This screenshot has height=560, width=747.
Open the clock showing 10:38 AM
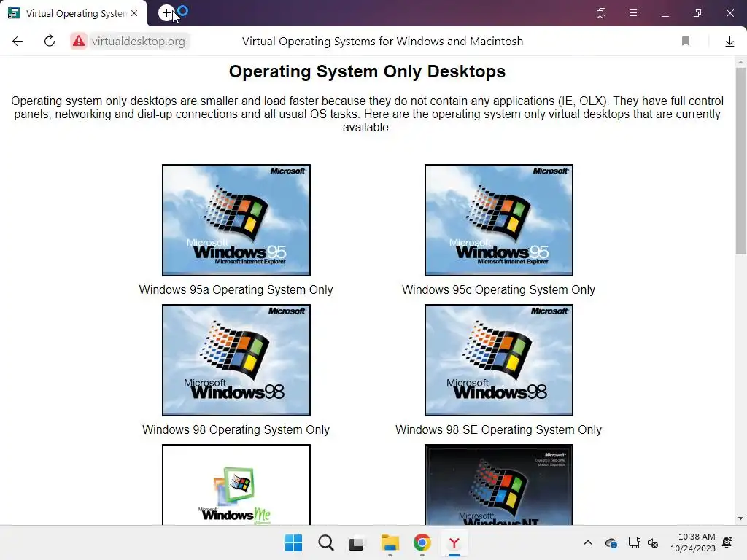coord(693,542)
